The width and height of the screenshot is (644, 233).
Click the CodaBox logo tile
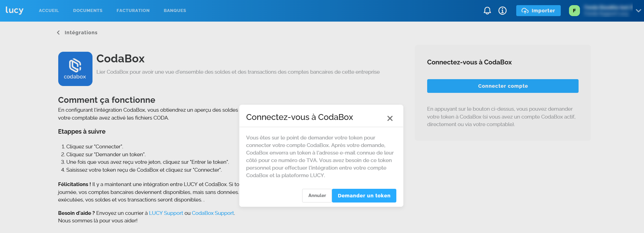click(75, 69)
